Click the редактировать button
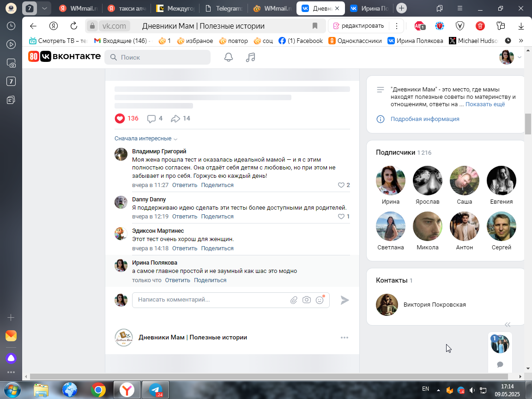This screenshot has width=532, height=399. [359, 26]
